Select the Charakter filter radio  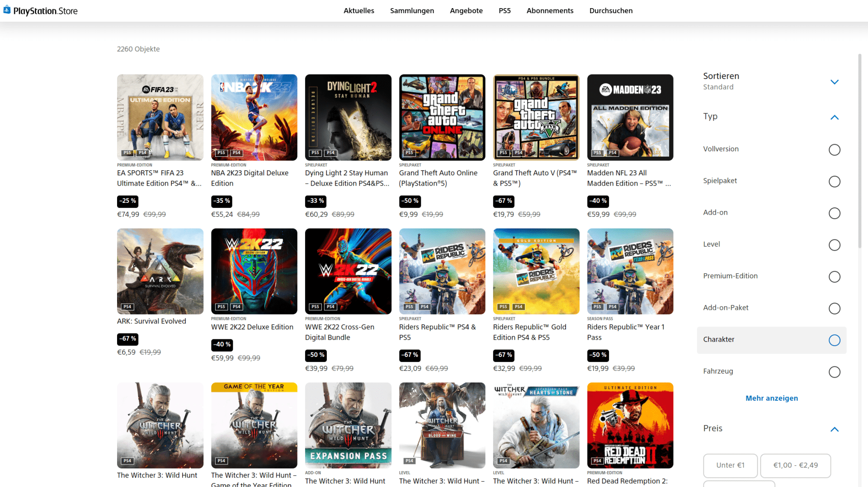[x=835, y=340]
